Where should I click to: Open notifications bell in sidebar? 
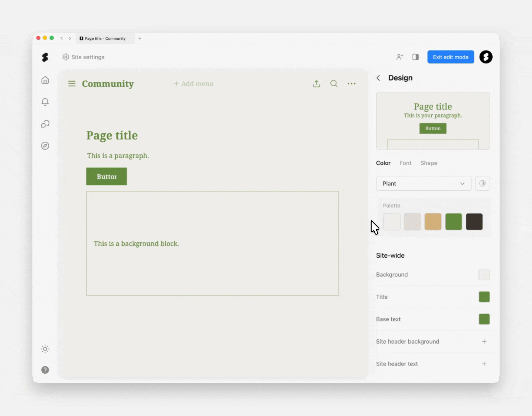click(x=45, y=102)
